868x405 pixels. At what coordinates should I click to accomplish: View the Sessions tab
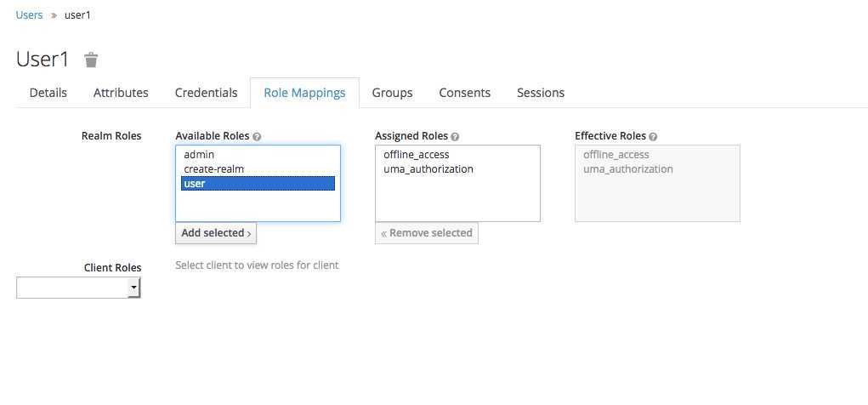[541, 93]
